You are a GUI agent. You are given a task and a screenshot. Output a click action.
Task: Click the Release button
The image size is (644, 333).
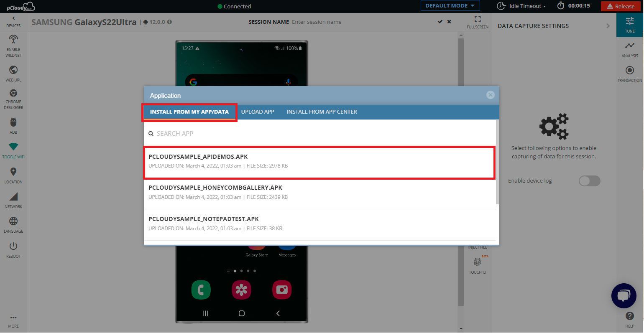pos(621,6)
